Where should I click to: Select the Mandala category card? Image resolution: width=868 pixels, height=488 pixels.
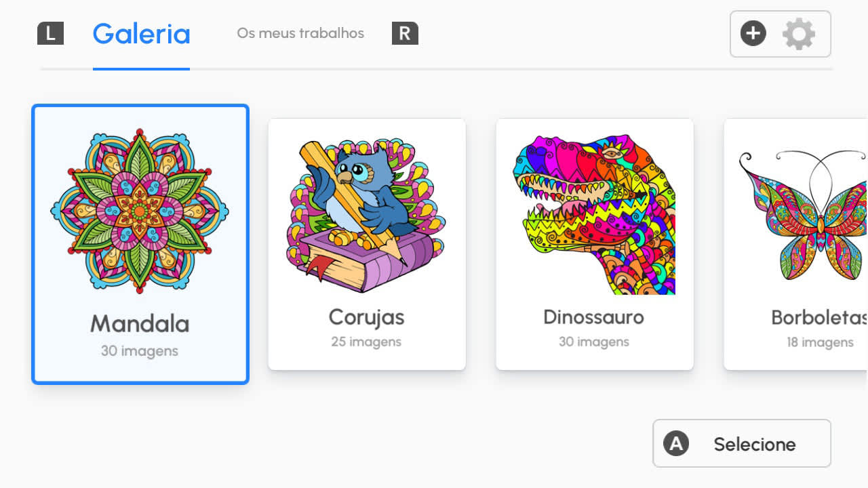coord(140,244)
